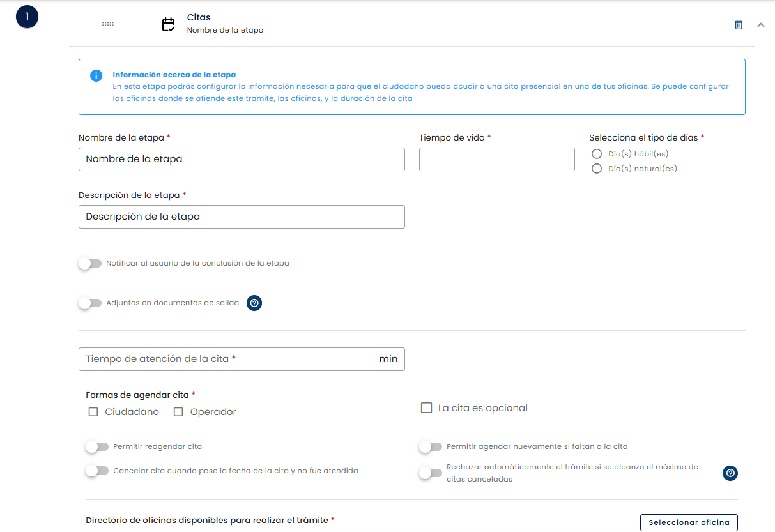Check the Operador checkbox
775x532 pixels.
click(x=179, y=412)
